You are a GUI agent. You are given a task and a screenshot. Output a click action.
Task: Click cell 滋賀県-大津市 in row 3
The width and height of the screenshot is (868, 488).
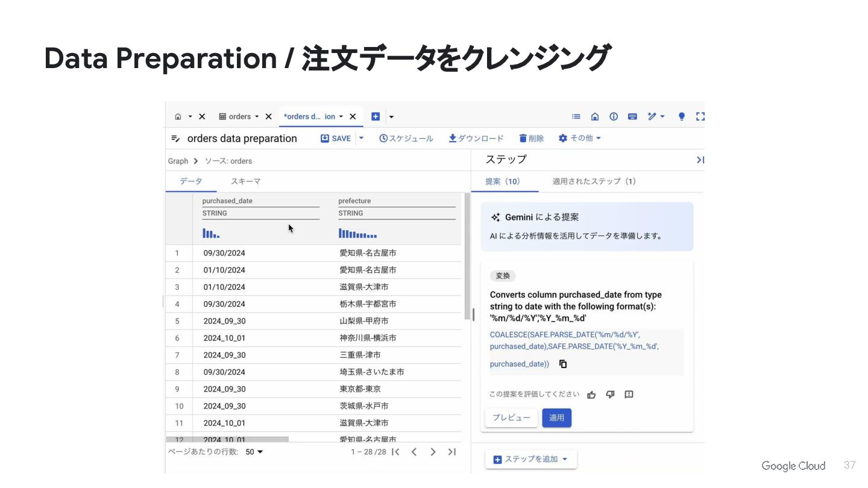point(364,287)
